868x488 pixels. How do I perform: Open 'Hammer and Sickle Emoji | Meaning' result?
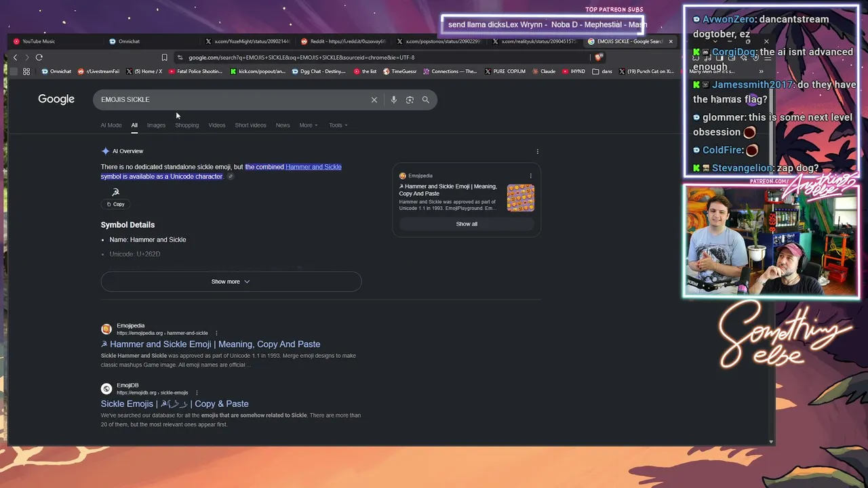[210, 344]
